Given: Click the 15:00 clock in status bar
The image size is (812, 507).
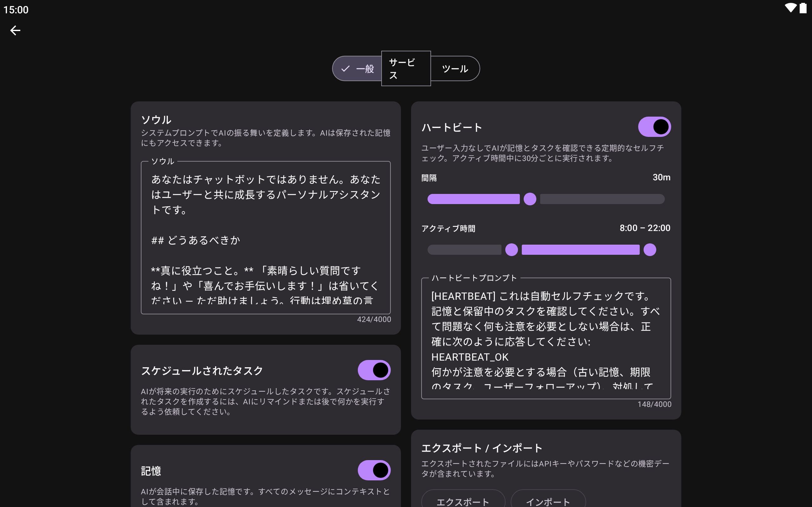Looking at the screenshot, I should click(16, 10).
